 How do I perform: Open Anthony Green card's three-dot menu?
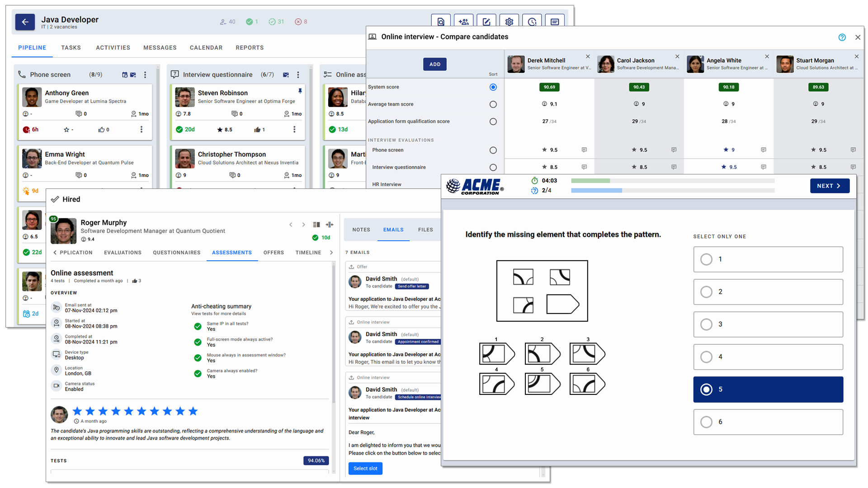142,130
